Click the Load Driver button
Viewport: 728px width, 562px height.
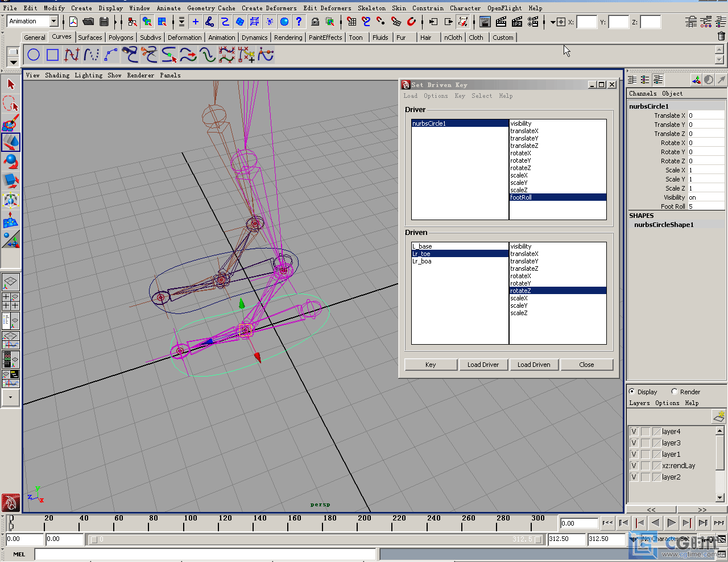coord(483,365)
